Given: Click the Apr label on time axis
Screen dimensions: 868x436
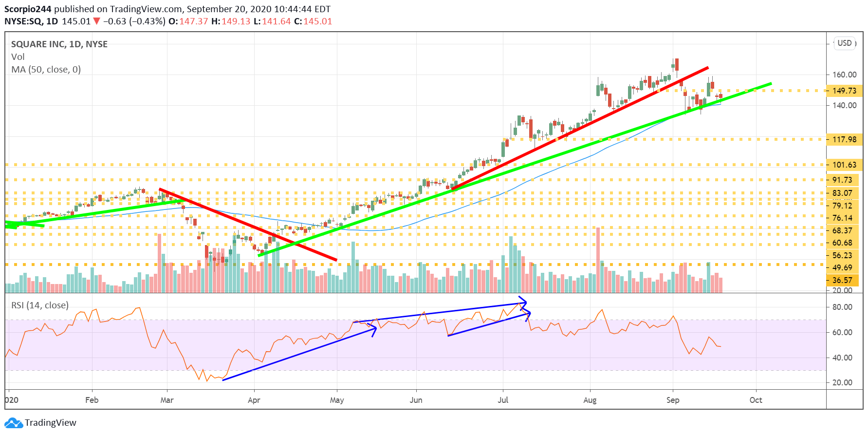Looking at the screenshot, I should [254, 400].
